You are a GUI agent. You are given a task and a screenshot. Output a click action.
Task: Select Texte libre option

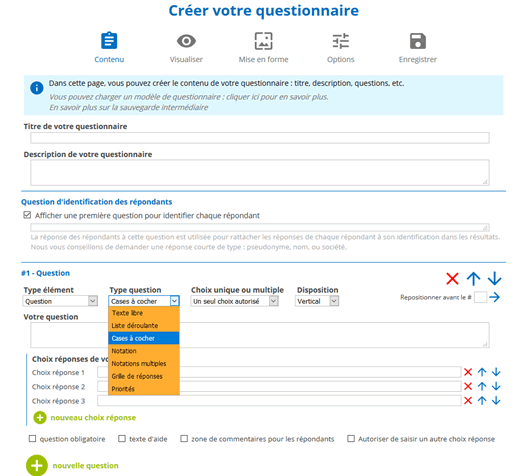(144, 313)
